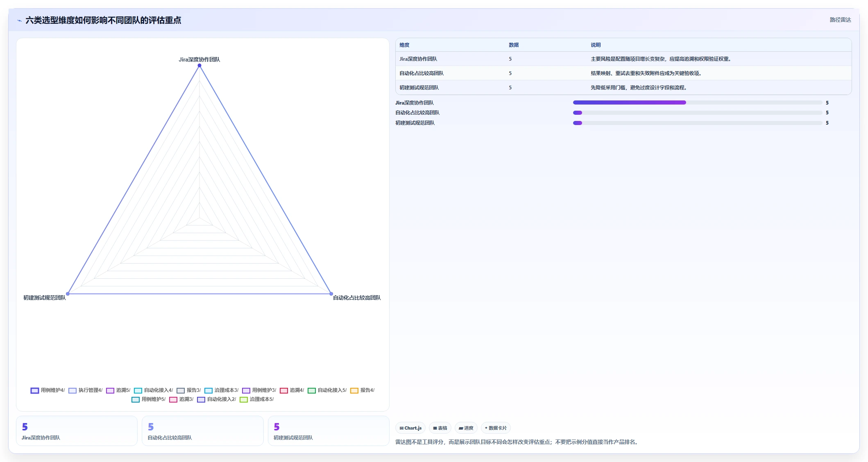
Task: Toggle the 治理成本3/ legend entry
Action: point(221,390)
